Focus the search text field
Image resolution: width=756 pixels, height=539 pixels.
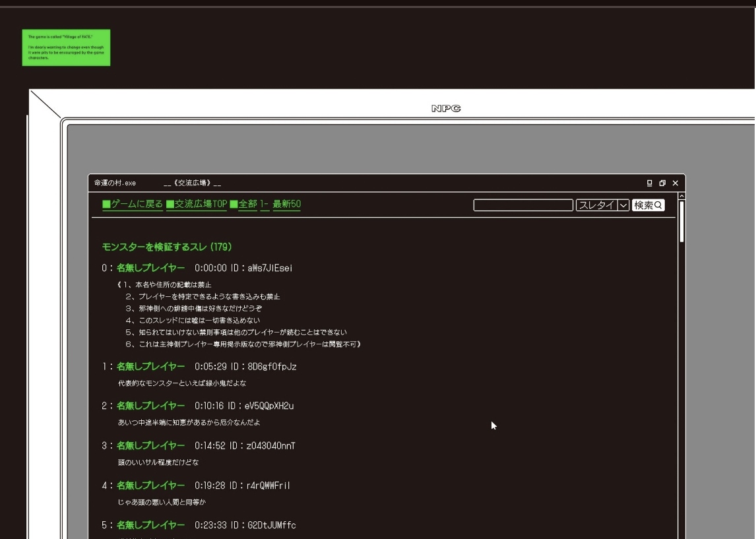click(523, 205)
